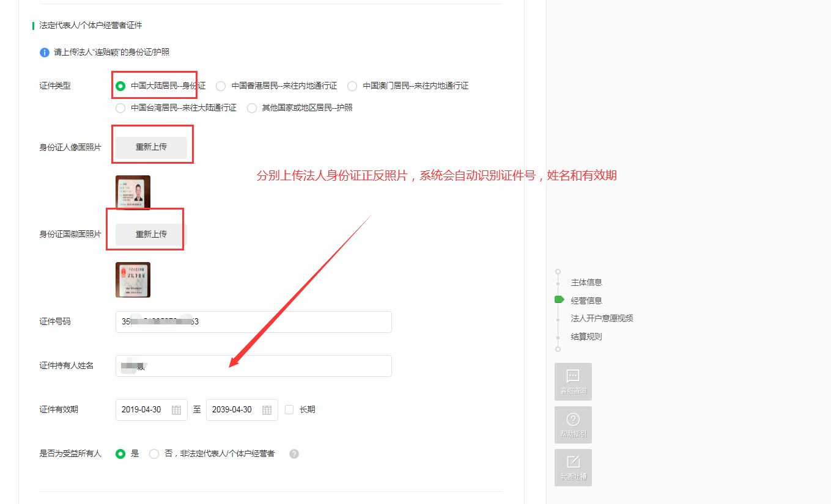Choose 中国澳门居民--来往内地通行证 option
The height and width of the screenshot is (504, 831).
pyautogui.click(x=352, y=86)
